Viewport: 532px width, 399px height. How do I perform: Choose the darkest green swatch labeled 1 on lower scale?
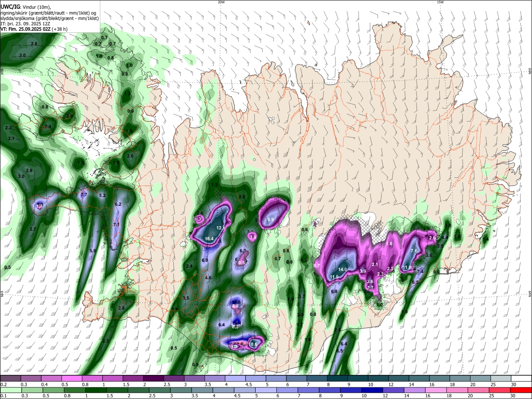tap(96, 390)
